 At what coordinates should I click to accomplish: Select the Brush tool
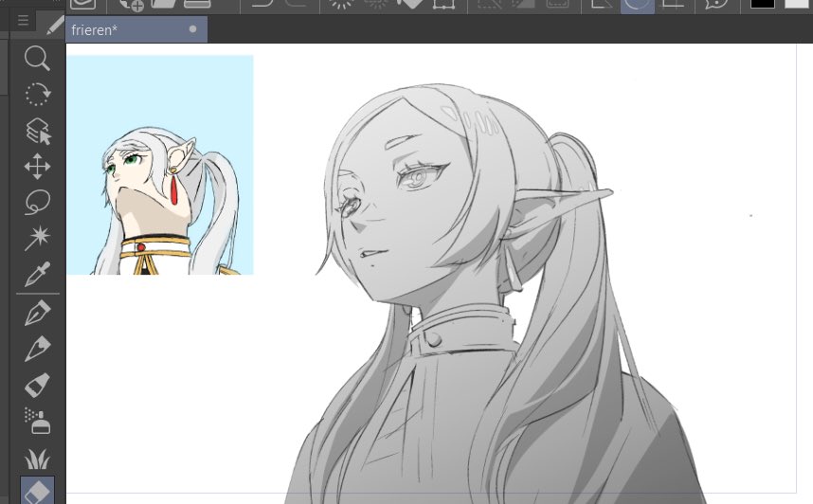(x=37, y=385)
